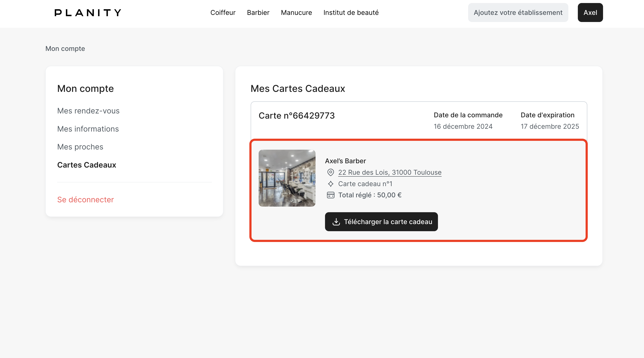Open Mes rendez-vous section
Screen dimensions: 644x358
88,111
